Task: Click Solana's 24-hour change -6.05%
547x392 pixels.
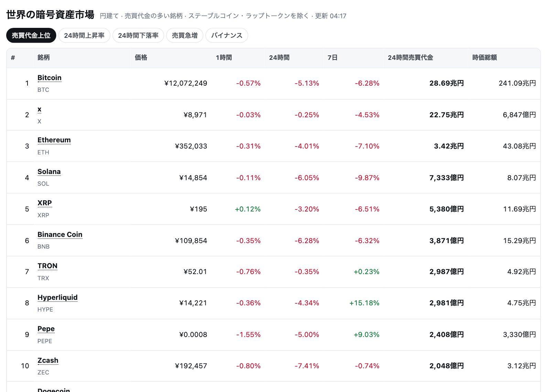Action: 307,178
